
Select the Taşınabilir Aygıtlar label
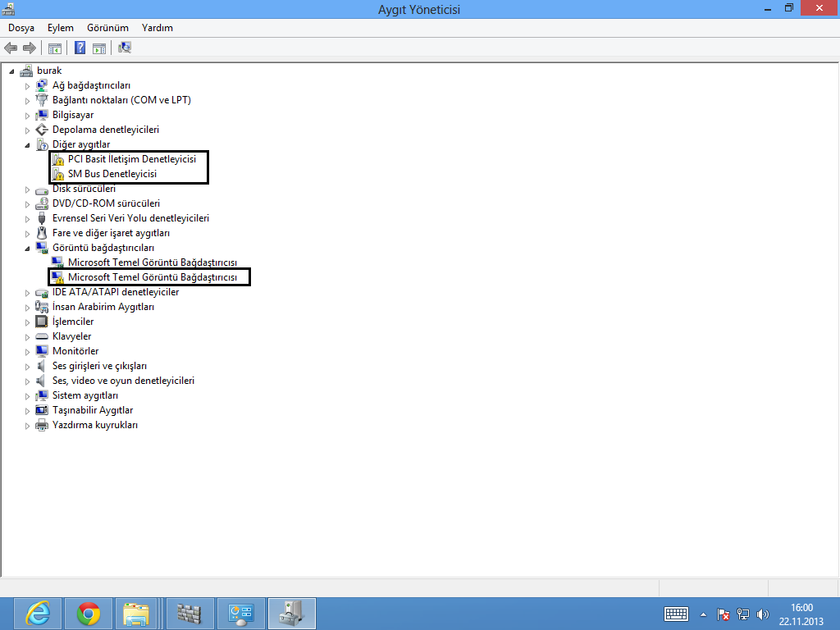click(x=93, y=410)
